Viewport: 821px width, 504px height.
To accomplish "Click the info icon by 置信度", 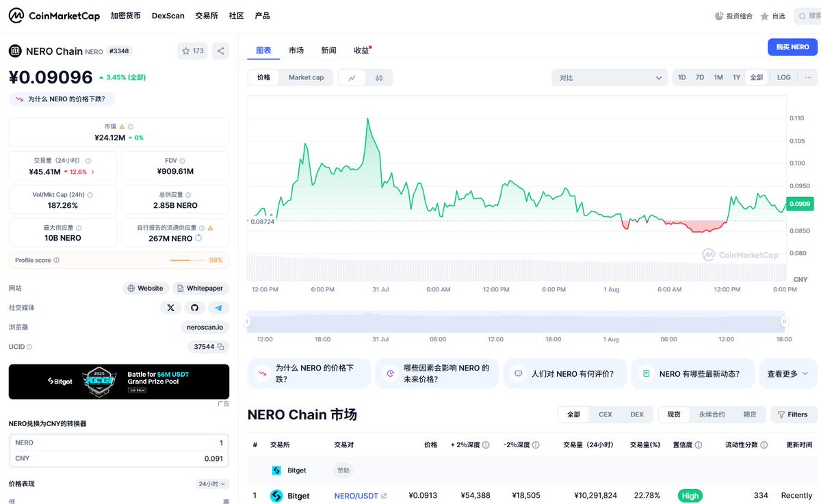I will (x=699, y=445).
